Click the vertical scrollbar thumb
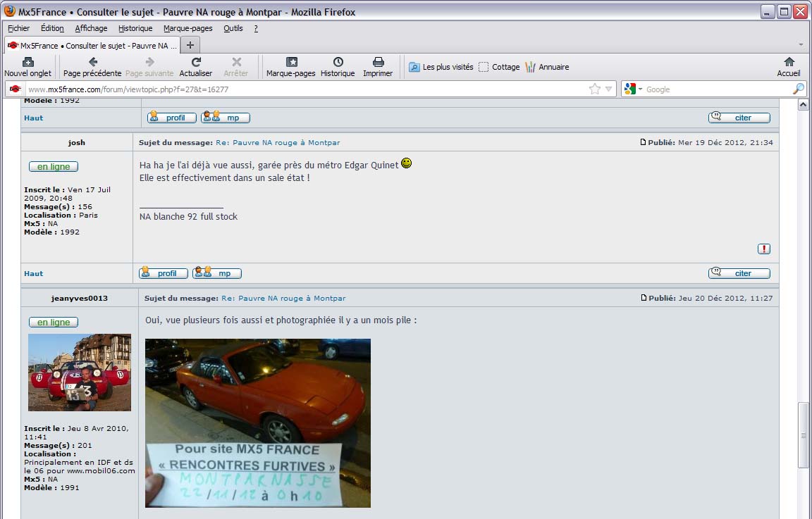Screen dimensions: 812x519 click(x=804, y=434)
